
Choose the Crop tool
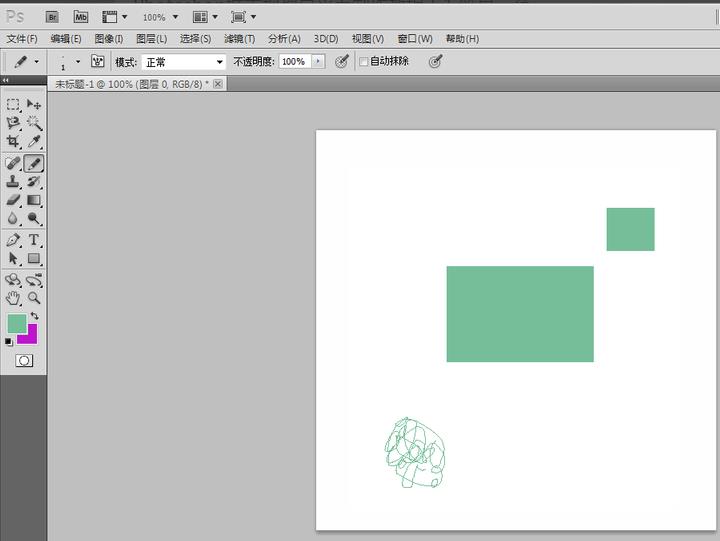13,142
